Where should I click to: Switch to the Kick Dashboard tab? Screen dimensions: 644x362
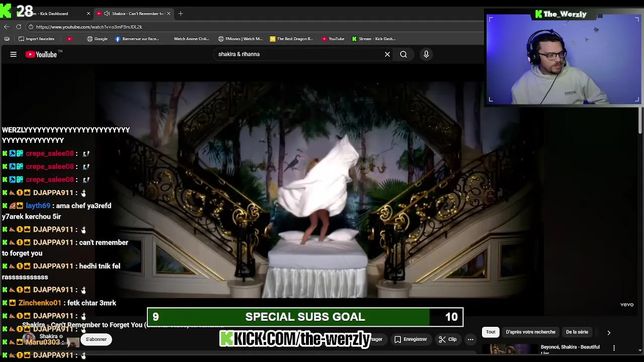[x=52, y=14]
